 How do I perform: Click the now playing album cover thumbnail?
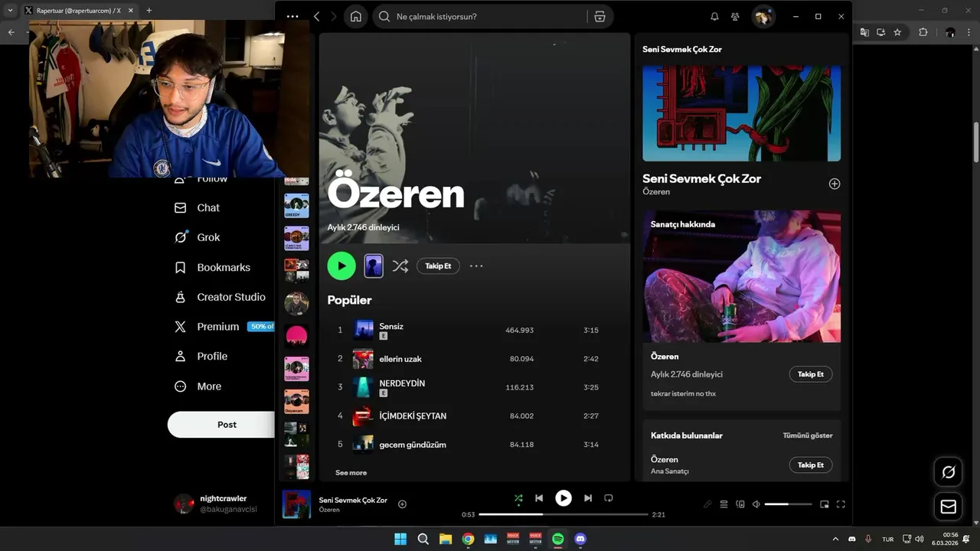[296, 504]
